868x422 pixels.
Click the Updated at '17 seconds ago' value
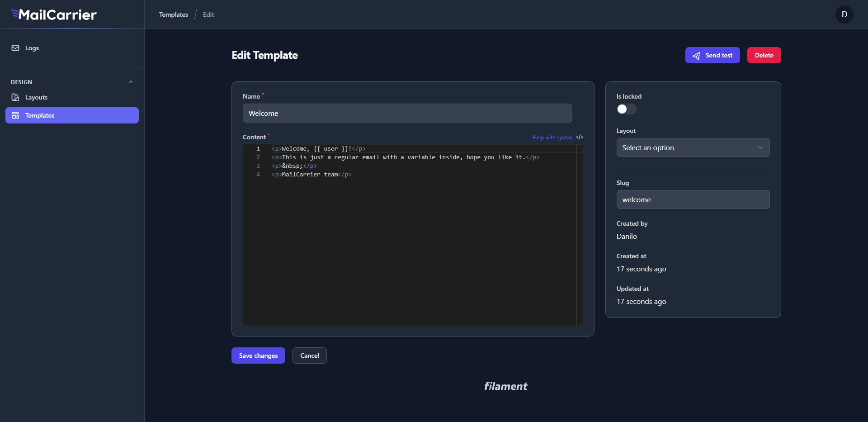(x=641, y=302)
